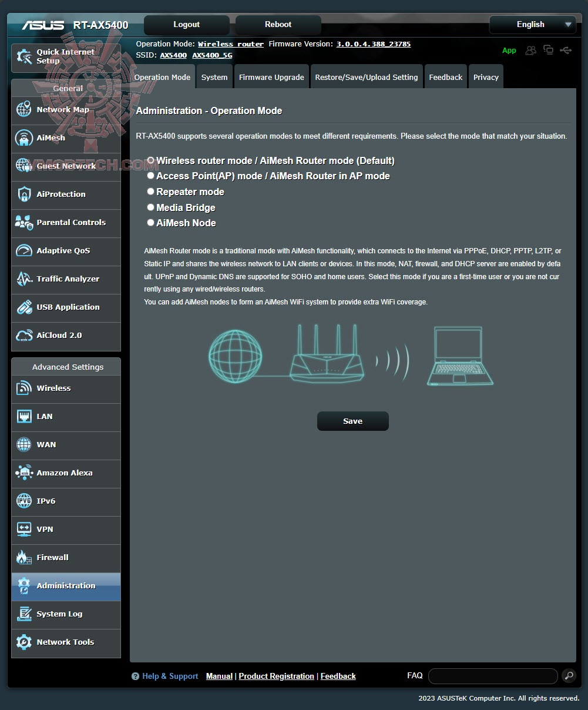Viewport: 588px width, 710px height.
Task: Click the LAN port icon
Action: [24, 416]
